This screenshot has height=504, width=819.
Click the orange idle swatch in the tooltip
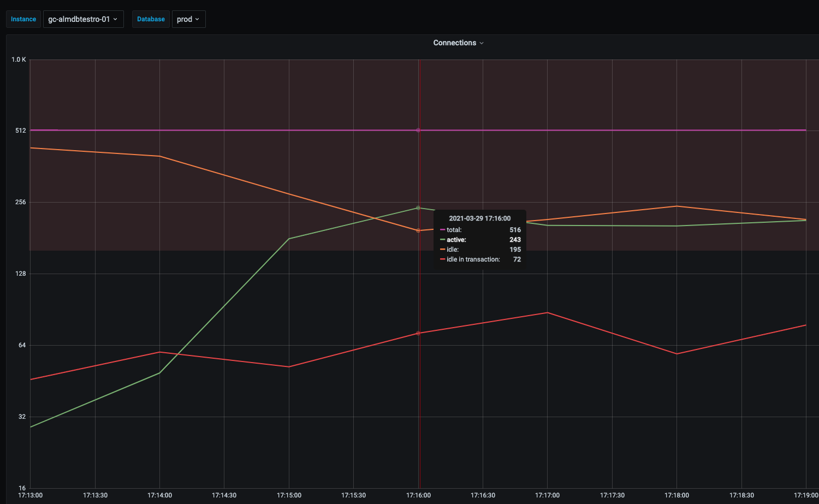[x=442, y=250]
